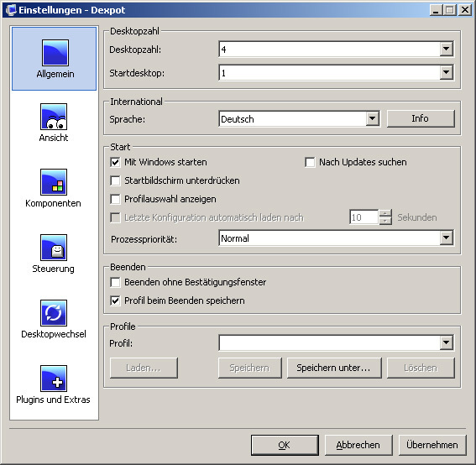
Task: Minimize the Einstellungen window
Action: [436, 10]
